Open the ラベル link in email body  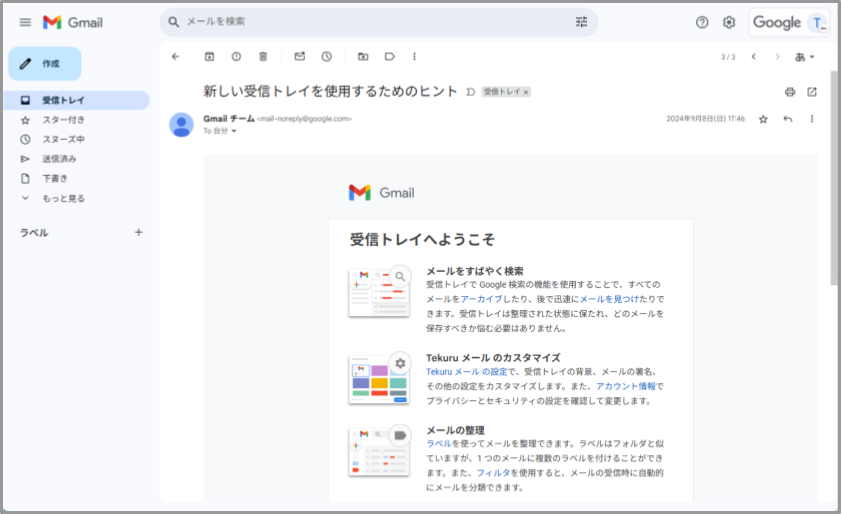439,444
